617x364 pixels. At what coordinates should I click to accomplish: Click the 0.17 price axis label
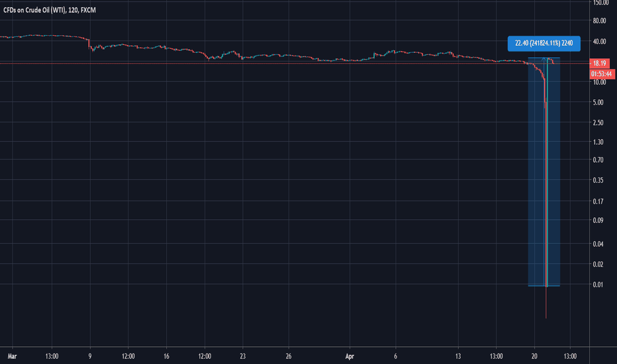[x=598, y=201]
